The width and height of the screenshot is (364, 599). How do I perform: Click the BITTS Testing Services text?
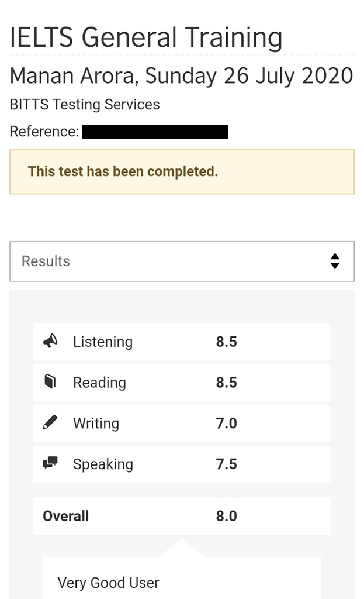[85, 104]
